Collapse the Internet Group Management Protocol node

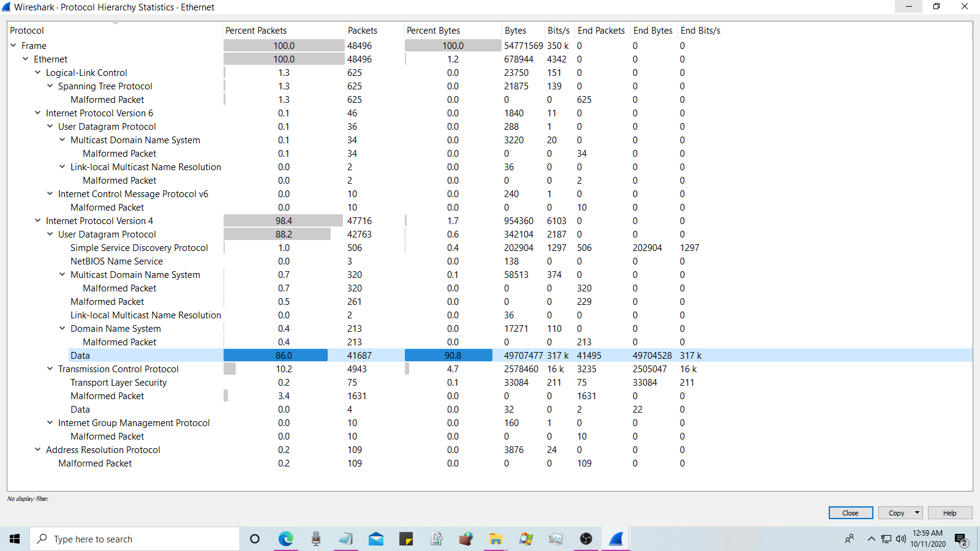[50, 422]
